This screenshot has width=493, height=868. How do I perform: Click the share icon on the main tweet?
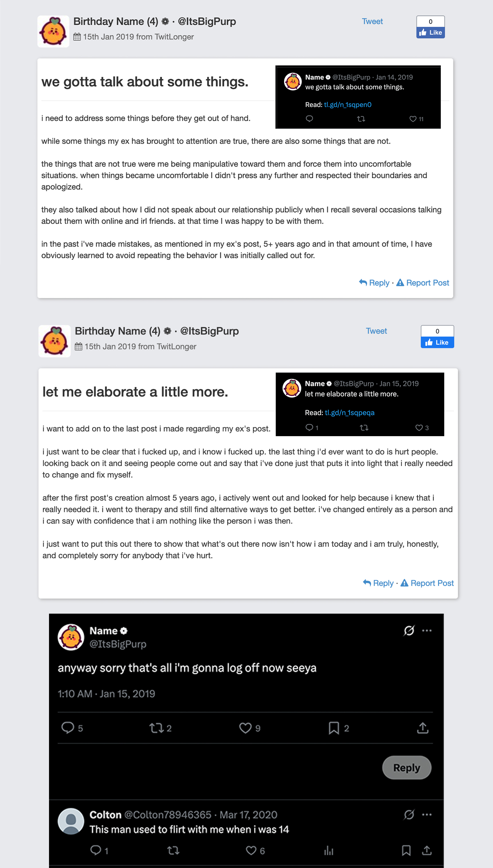(x=422, y=728)
